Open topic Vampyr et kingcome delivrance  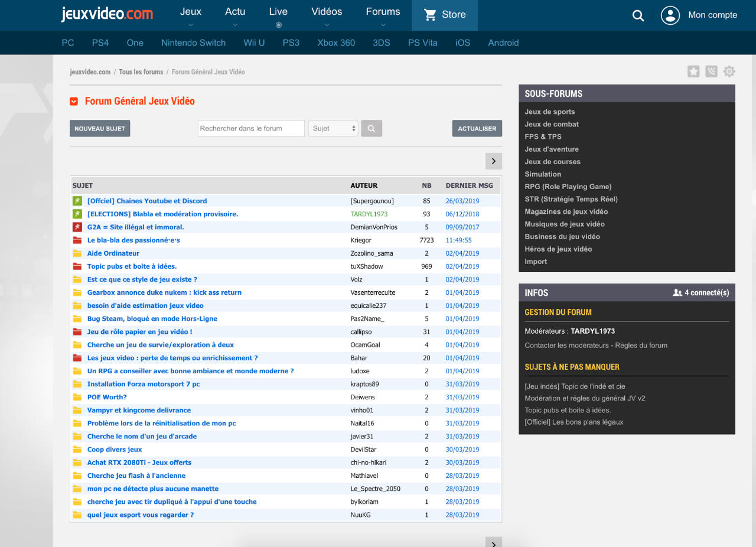click(139, 410)
